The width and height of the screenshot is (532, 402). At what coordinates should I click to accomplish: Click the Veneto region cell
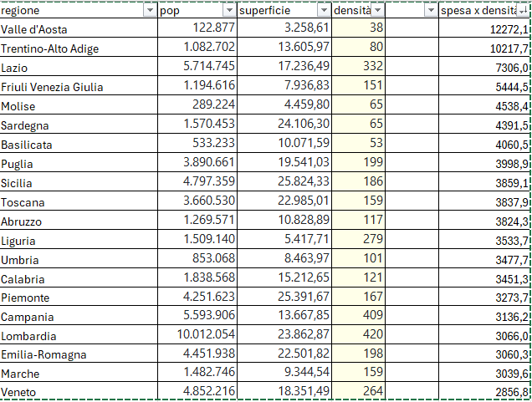coord(79,392)
